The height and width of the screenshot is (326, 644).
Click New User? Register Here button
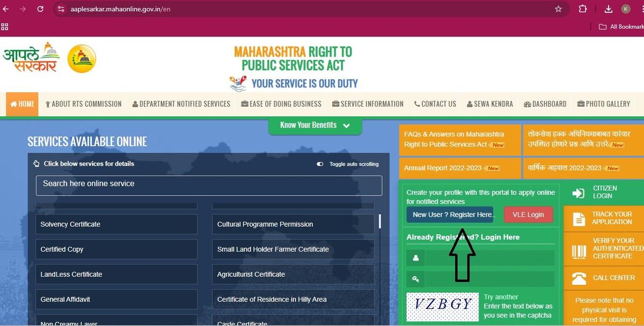(x=450, y=214)
